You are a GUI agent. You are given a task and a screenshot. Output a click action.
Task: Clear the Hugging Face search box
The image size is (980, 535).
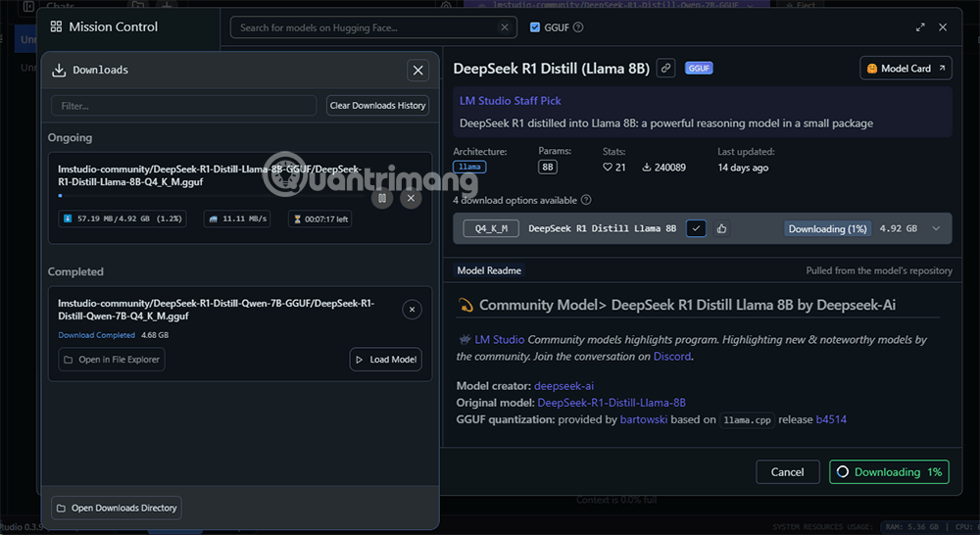(505, 27)
